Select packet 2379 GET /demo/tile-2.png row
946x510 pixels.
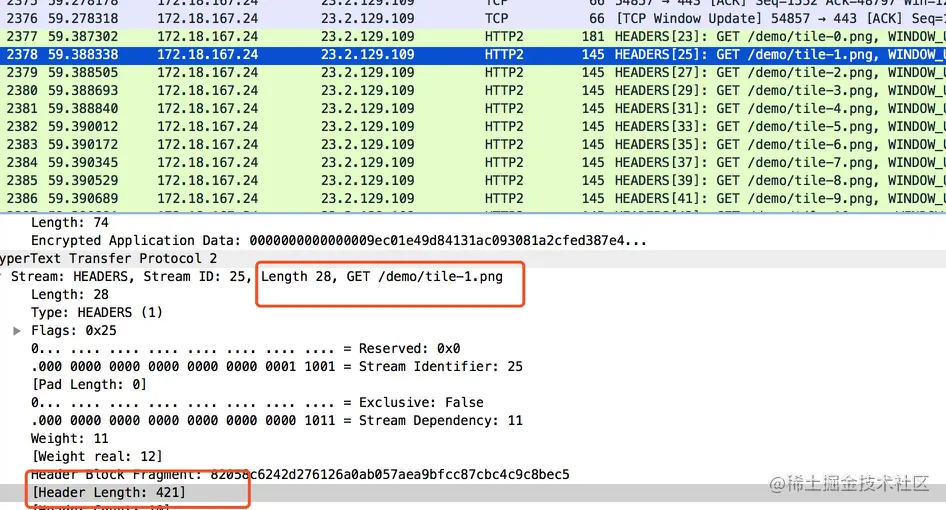(x=473, y=73)
